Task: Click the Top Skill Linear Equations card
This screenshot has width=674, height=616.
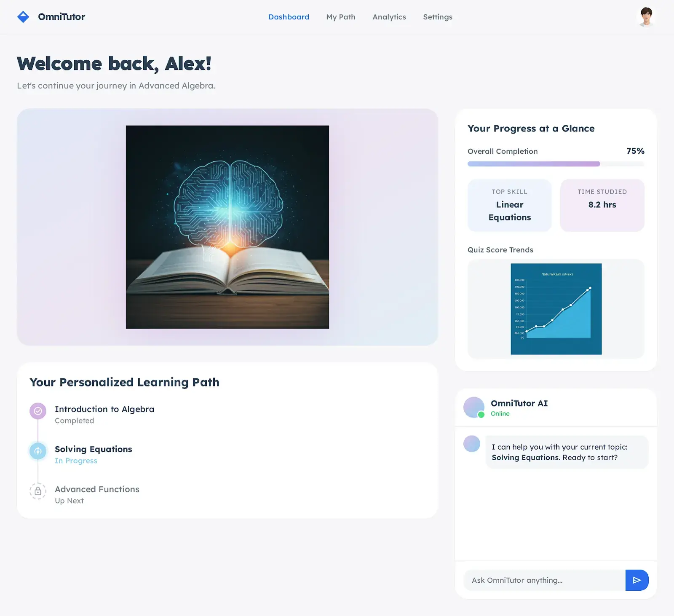Action: click(x=510, y=205)
